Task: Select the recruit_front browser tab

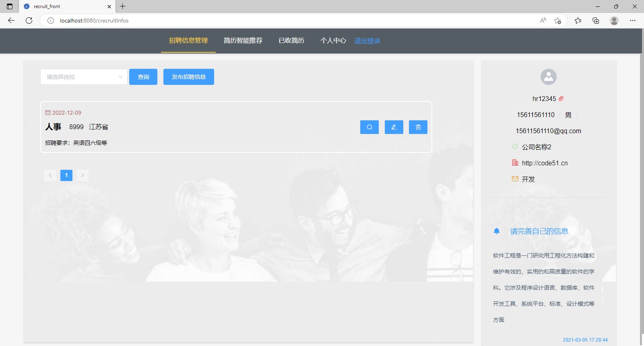Action: [67, 6]
